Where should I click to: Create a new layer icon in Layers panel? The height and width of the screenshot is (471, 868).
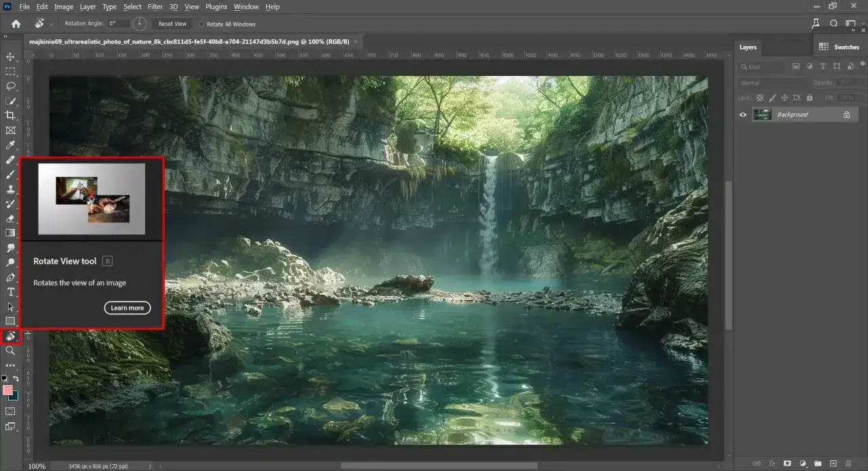[833, 464]
